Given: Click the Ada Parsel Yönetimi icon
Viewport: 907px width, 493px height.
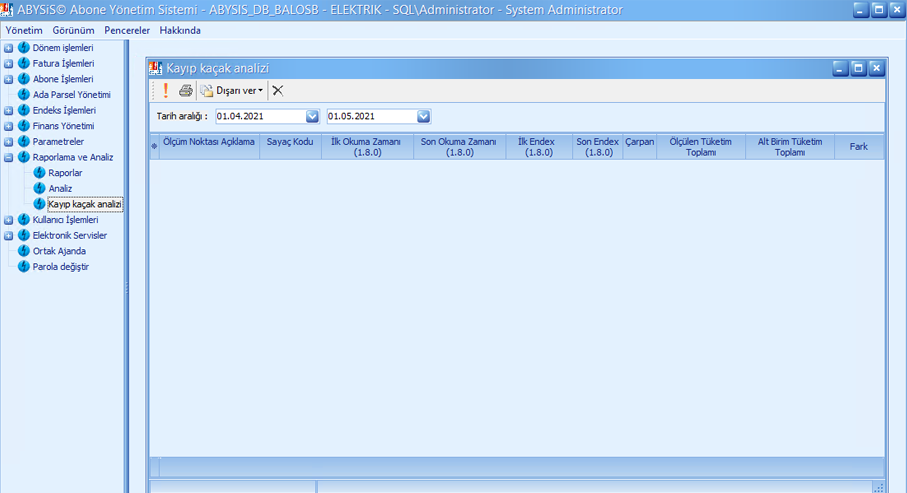Looking at the screenshot, I should tap(24, 95).
